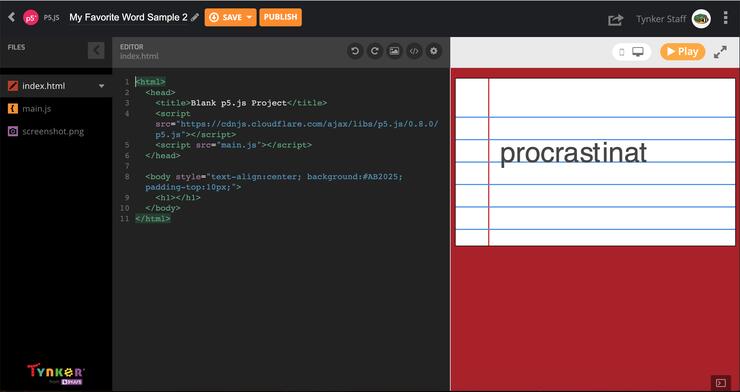Screen dimensions: 740x392
Task: Click the Tynker logo
Action: [56, 374]
